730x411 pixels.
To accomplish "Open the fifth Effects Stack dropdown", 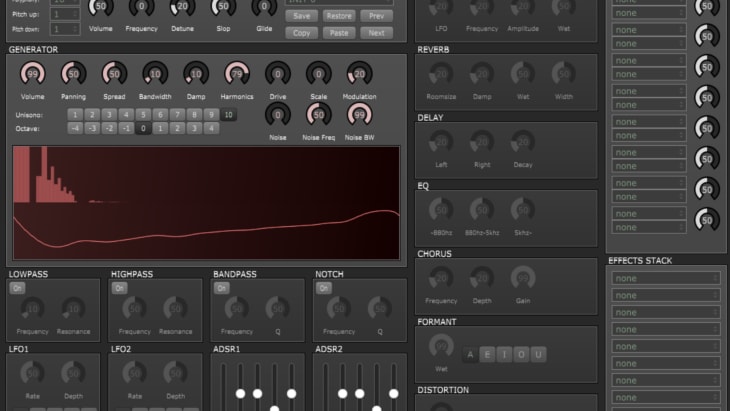I will pyautogui.click(x=666, y=346).
